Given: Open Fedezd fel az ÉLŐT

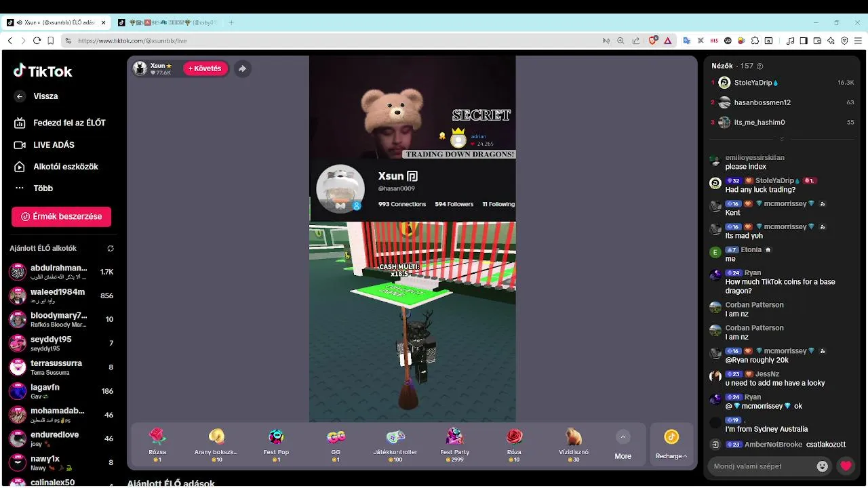Looking at the screenshot, I should click(x=60, y=123).
